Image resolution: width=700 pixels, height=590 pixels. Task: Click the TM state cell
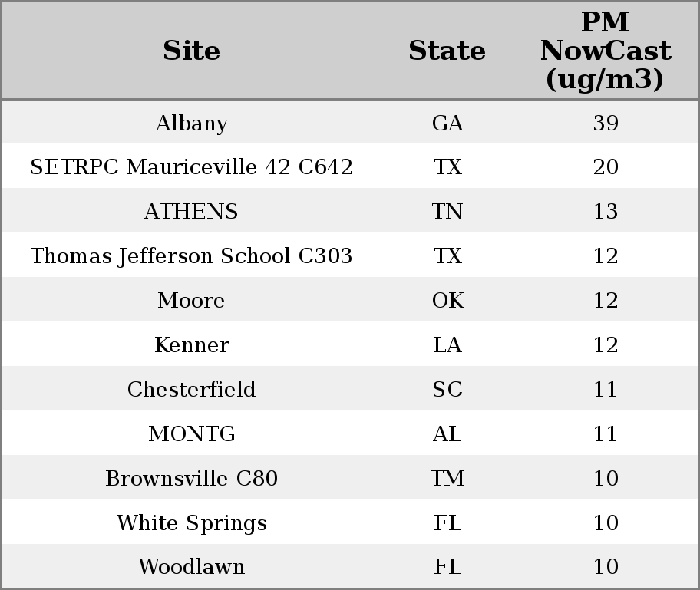click(447, 478)
